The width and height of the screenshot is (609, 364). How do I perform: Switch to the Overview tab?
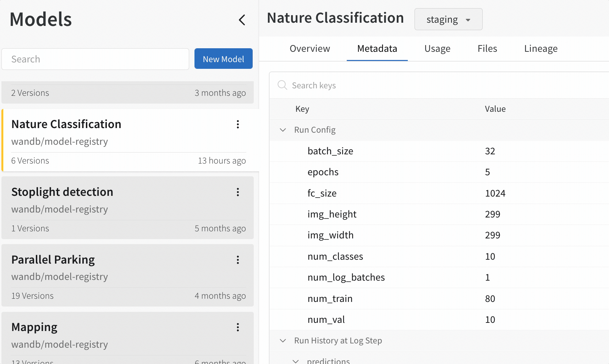pyautogui.click(x=309, y=49)
